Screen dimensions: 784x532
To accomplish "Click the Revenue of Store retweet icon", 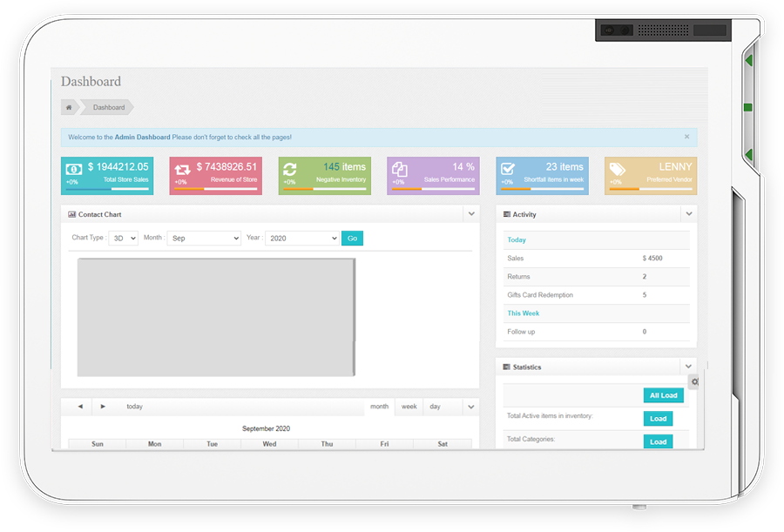I will (182, 170).
